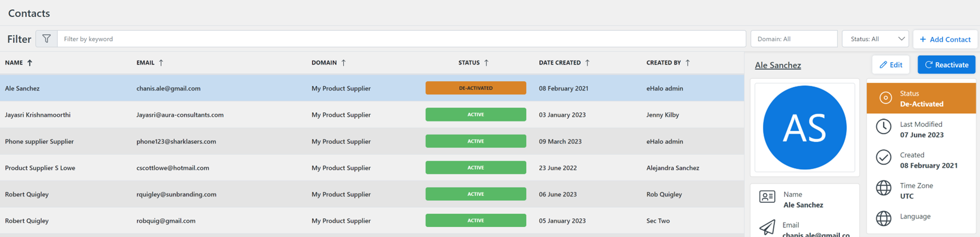Click Last Modified 07 June 2023
Screen dimensions: 980x237
(921, 135)
